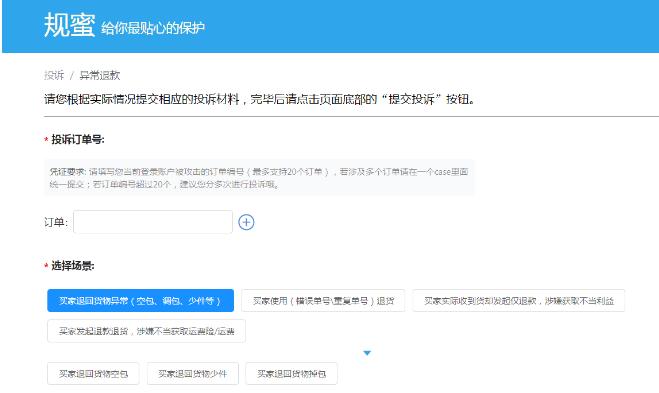The image size is (659, 393).
Task: Select scenario 买家实际收到货却发起仅退款
Action: click(519, 301)
